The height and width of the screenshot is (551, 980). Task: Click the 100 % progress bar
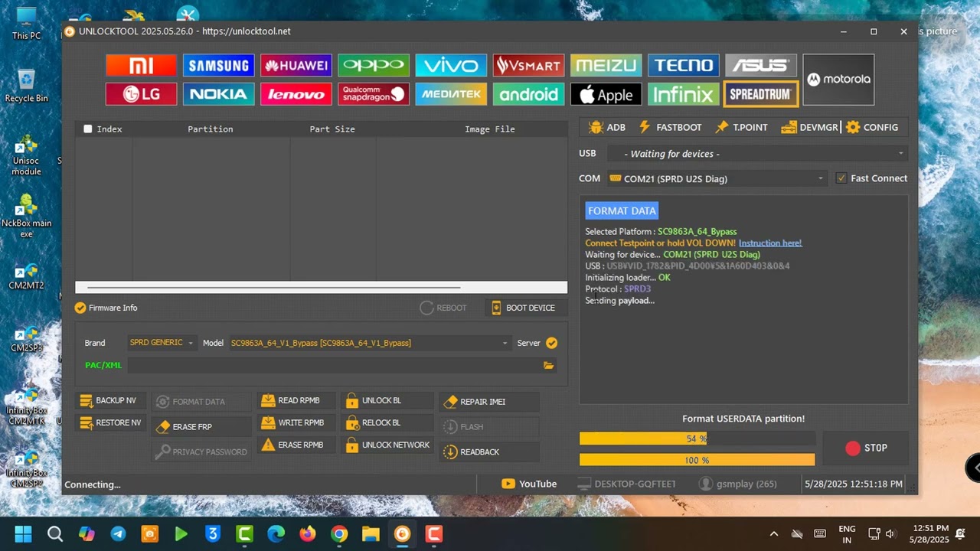[x=697, y=460]
